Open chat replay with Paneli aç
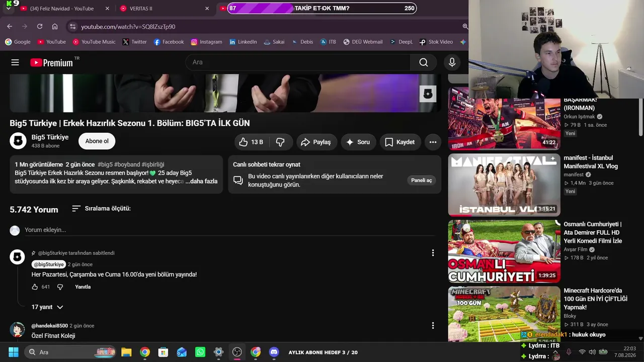Image resolution: width=644 pixels, height=362 pixels. tap(422, 180)
